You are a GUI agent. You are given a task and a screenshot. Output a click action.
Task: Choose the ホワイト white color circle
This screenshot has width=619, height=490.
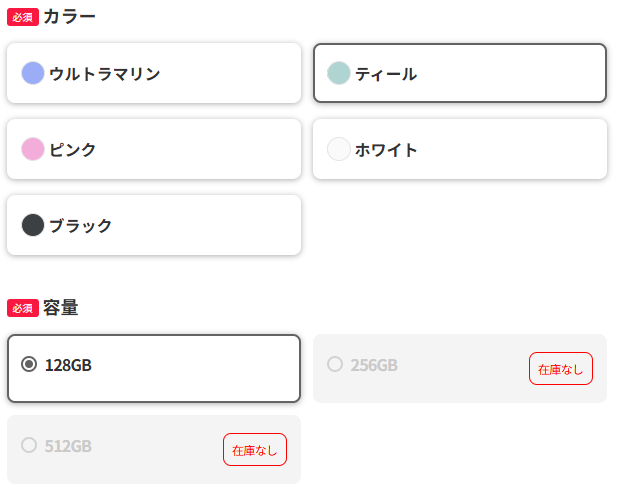click(x=339, y=149)
